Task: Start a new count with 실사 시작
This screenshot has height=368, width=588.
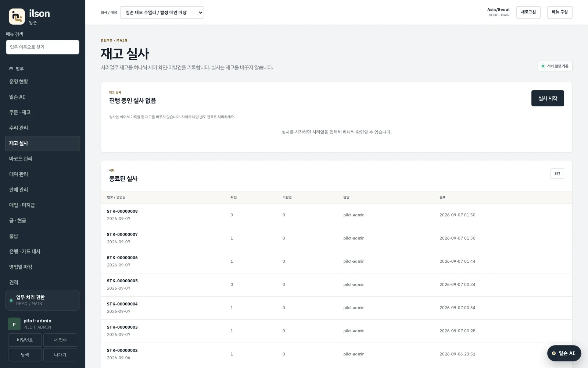Action: [548, 98]
